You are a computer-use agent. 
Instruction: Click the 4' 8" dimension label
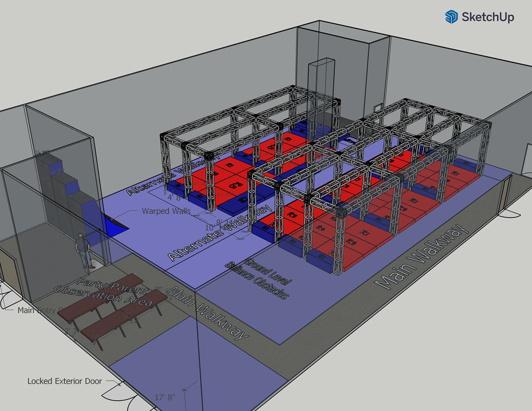pyautogui.click(x=174, y=197)
